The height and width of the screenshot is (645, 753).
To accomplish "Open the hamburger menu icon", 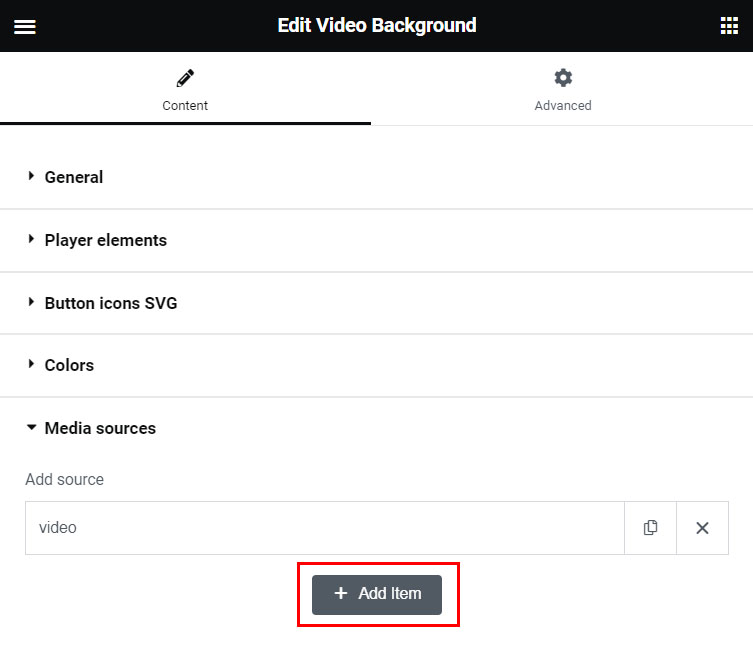I will pyautogui.click(x=25, y=27).
